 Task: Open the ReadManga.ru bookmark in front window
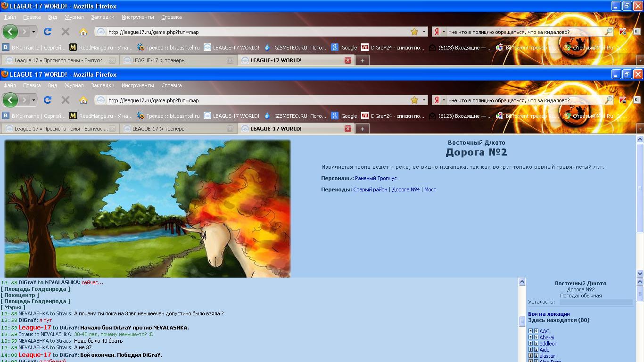tap(101, 116)
